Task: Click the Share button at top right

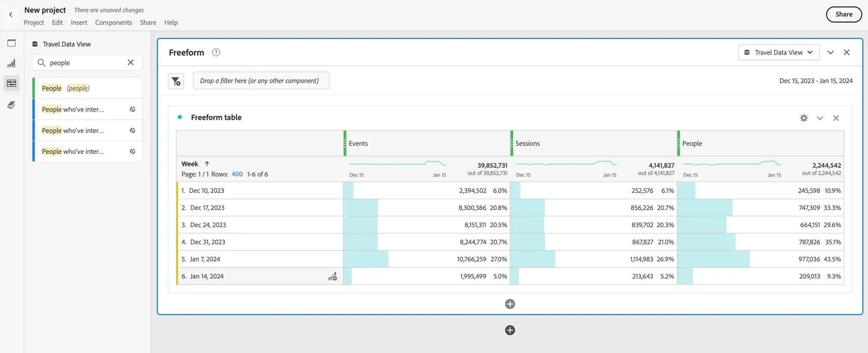Action: (x=844, y=15)
